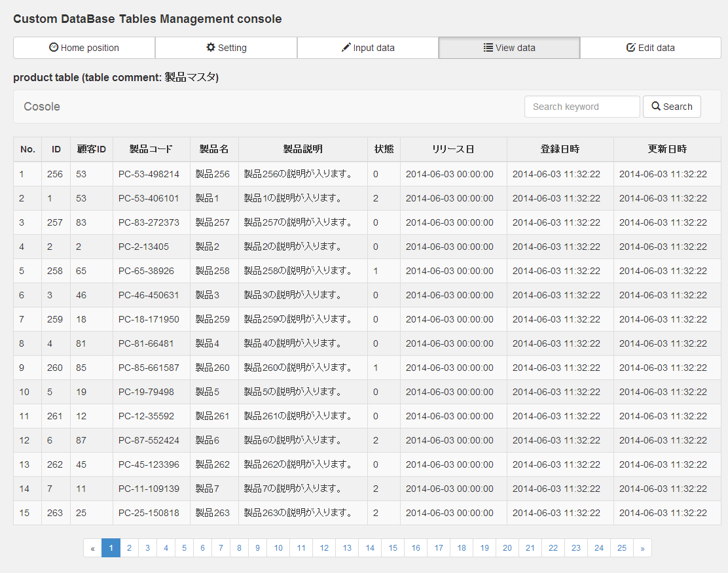728x573 pixels.
Task: Click page 13 in the pagination bar
Action: point(347,547)
